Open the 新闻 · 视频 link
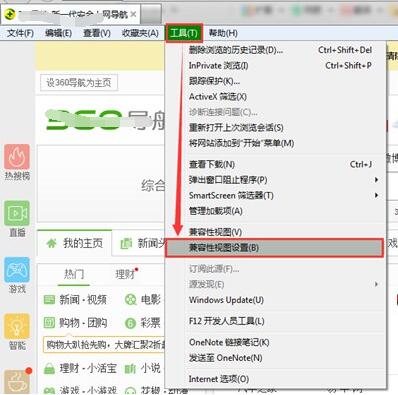This screenshot has height=395, width=398. click(83, 300)
